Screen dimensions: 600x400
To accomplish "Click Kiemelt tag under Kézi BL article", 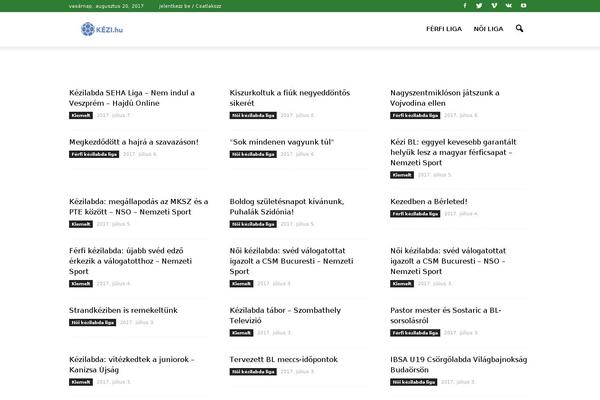I will tap(402, 175).
